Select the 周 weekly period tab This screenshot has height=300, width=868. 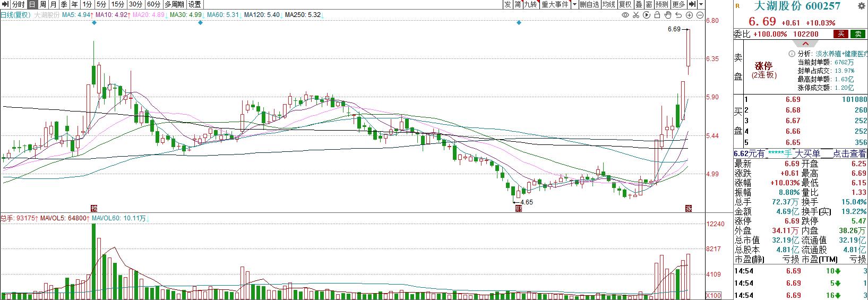42,4
